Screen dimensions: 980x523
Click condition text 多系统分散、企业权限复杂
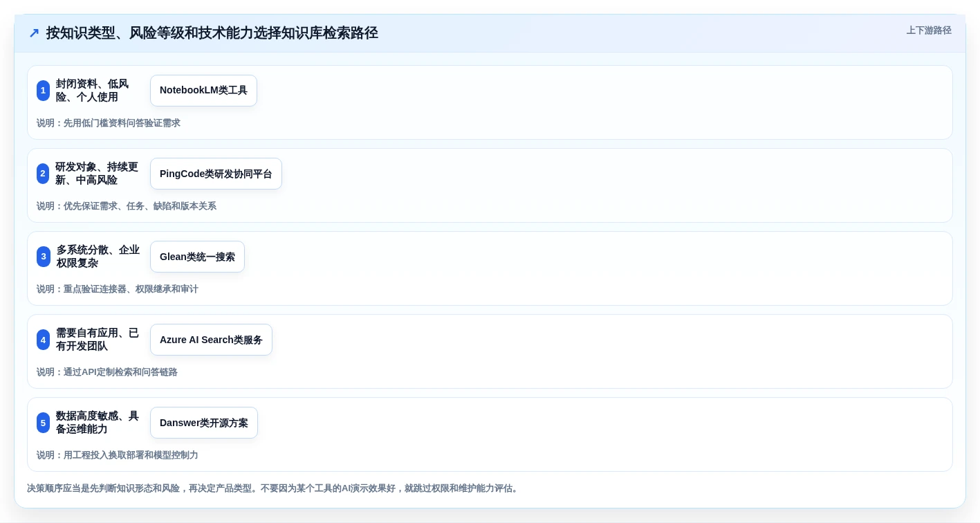[x=98, y=257]
